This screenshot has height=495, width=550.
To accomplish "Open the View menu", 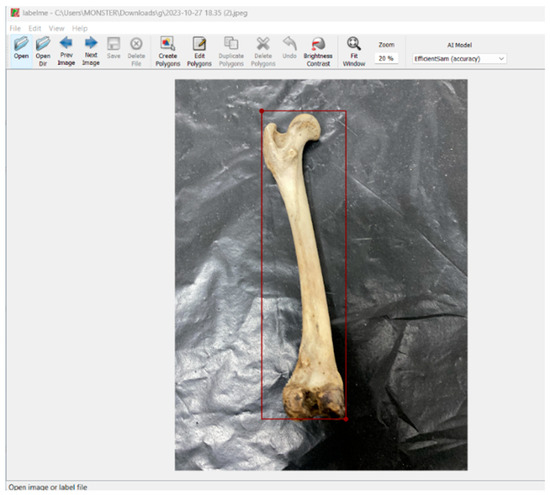I will click(56, 28).
